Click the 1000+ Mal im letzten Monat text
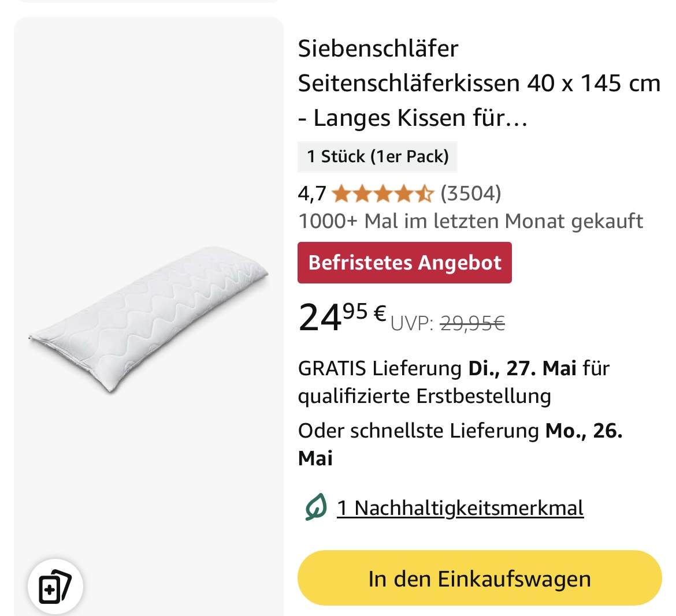Viewport: 676px width, 616px height. pyautogui.click(x=470, y=221)
